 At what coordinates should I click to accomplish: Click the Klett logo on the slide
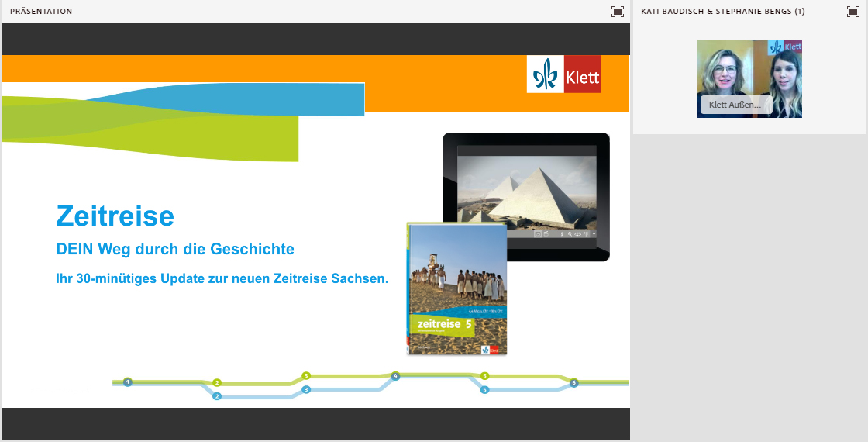coord(563,74)
